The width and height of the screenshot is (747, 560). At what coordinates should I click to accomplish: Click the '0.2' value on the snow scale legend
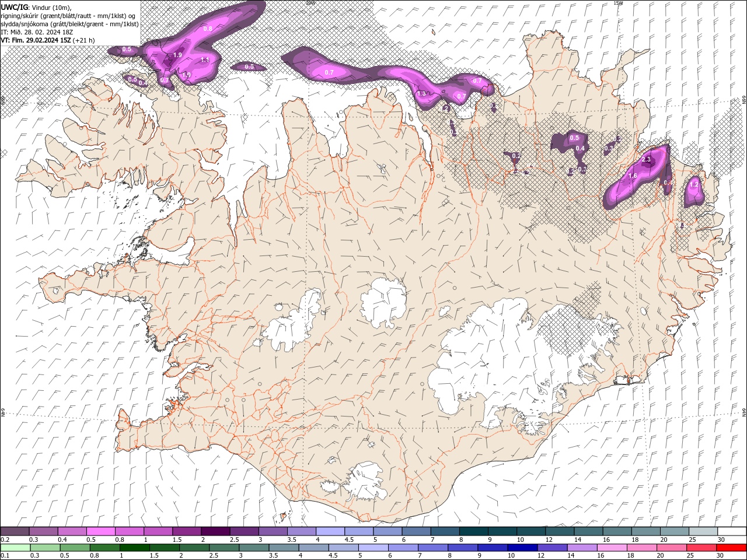[x=5, y=540]
